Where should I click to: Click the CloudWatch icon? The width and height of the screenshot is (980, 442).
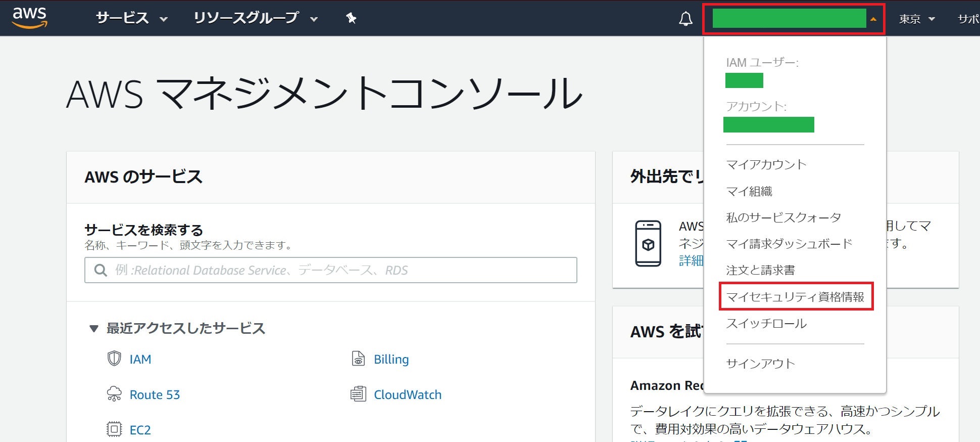358,394
